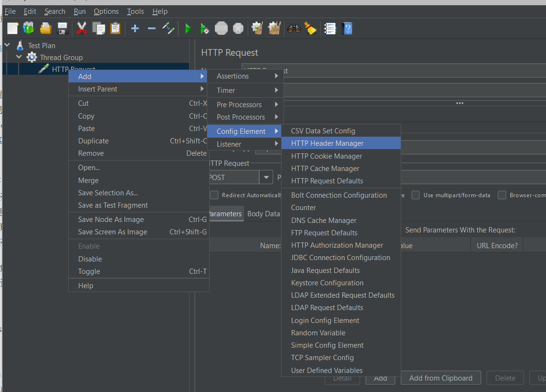The image size is (546, 392).
Task: Expand the Listener submenu
Action: pyautogui.click(x=244, y=144)
